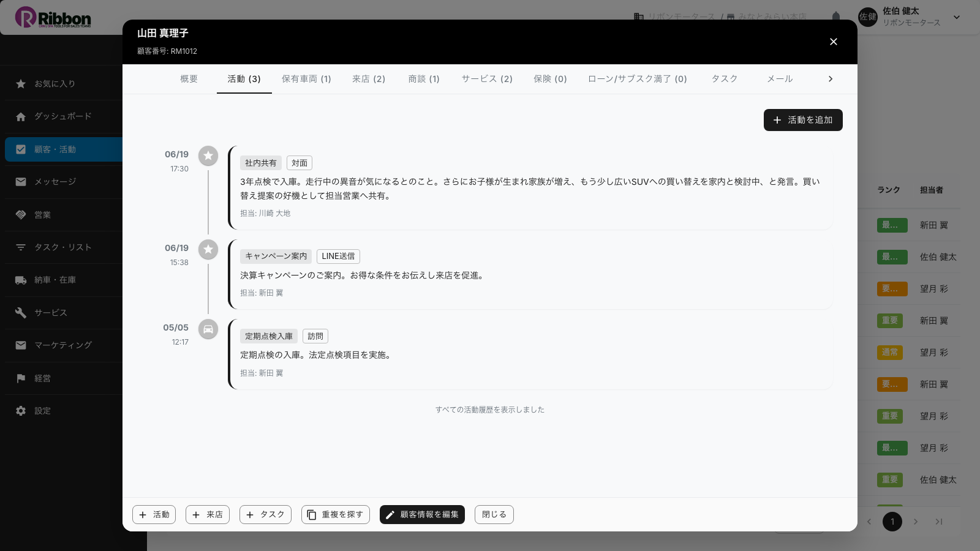Screen dimensions: 980x551
Task: Open メッセージ envelope icon
Action: coord(21,182)
